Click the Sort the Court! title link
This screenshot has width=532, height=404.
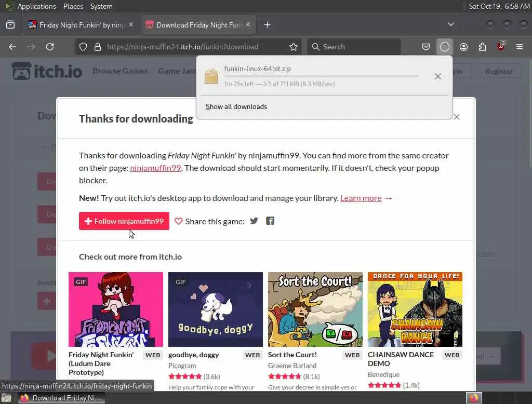coord(292,355)
